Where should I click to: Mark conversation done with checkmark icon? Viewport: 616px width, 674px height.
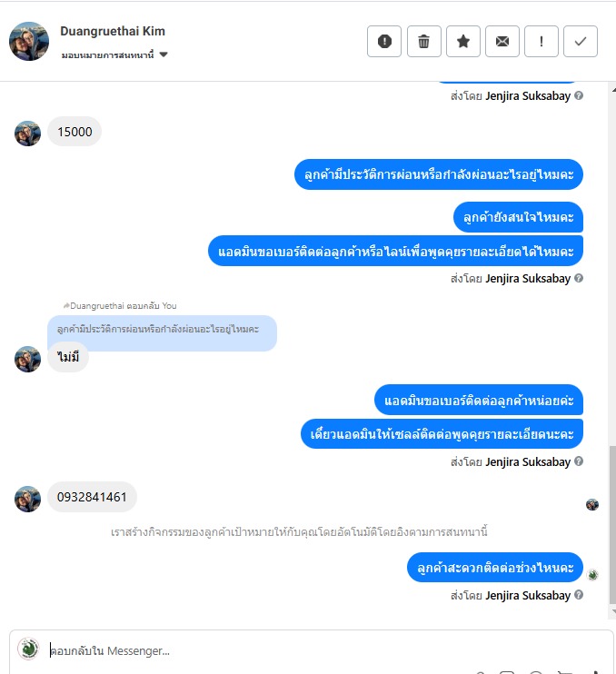(x=581, y=41)
